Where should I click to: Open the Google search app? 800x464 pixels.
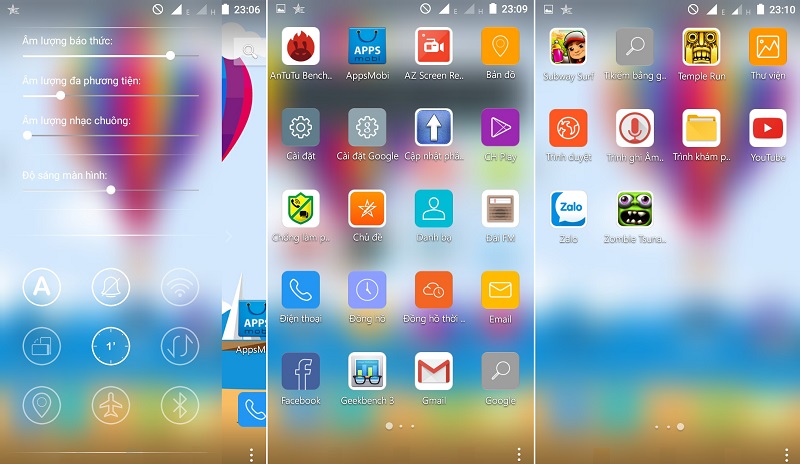pyautogui.click(x=500, y=371)
